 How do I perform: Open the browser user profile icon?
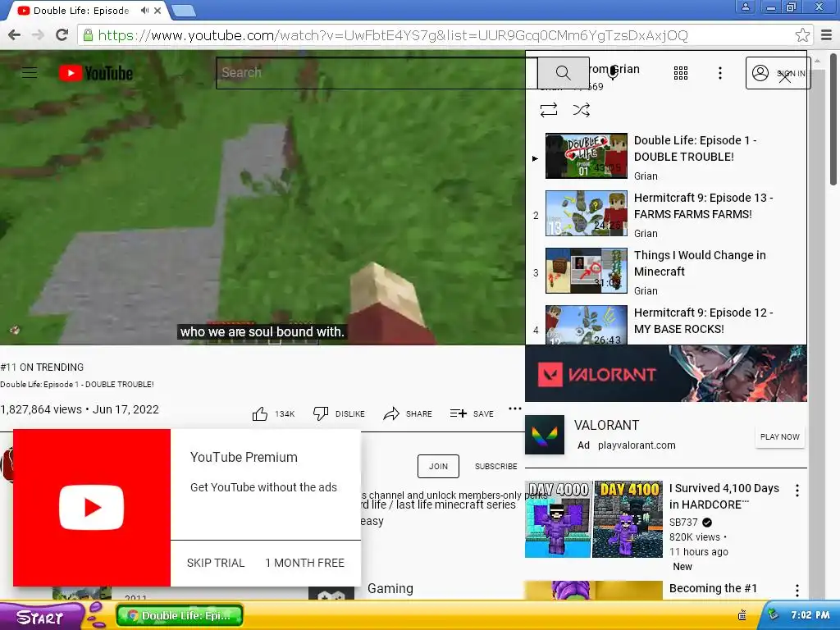click(x=745, y=7)
